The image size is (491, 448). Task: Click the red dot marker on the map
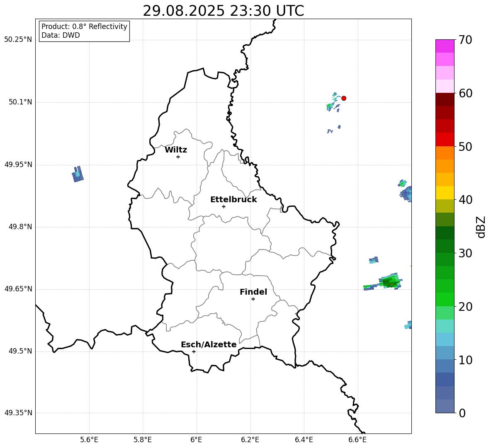coord(344,98)
